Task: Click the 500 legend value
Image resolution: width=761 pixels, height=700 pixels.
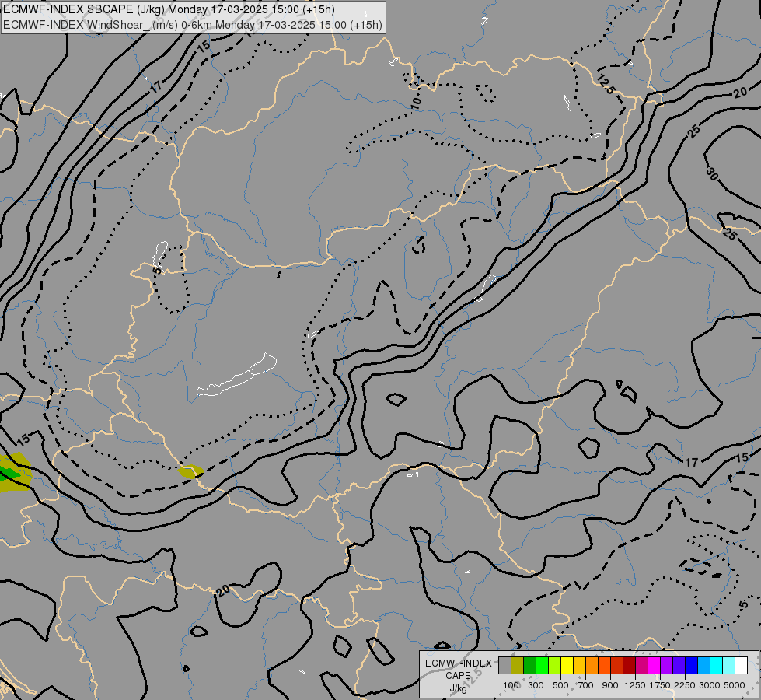Action: pos(560,685)
